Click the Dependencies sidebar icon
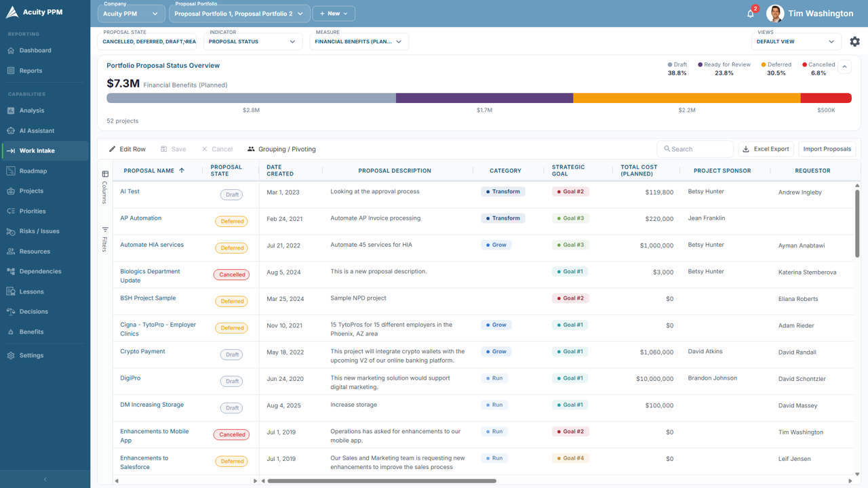 tap(11, 271)
